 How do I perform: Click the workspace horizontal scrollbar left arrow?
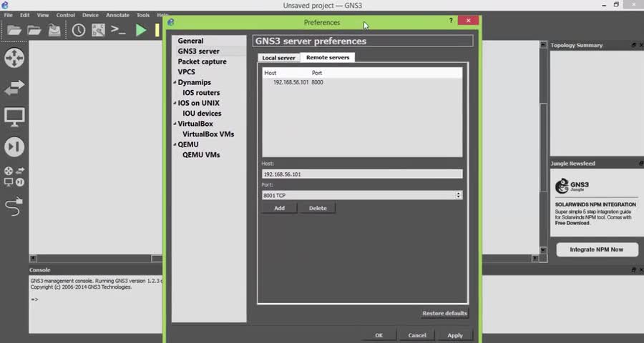33,259
